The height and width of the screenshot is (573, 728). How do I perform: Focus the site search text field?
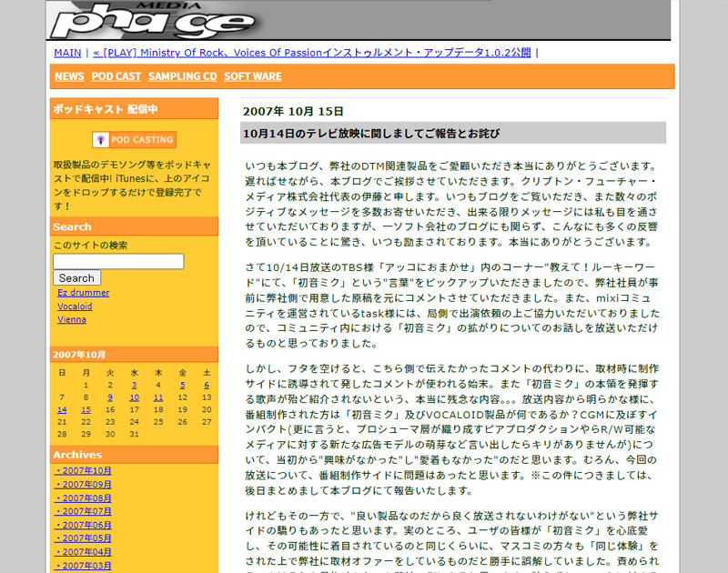(118, 261)
